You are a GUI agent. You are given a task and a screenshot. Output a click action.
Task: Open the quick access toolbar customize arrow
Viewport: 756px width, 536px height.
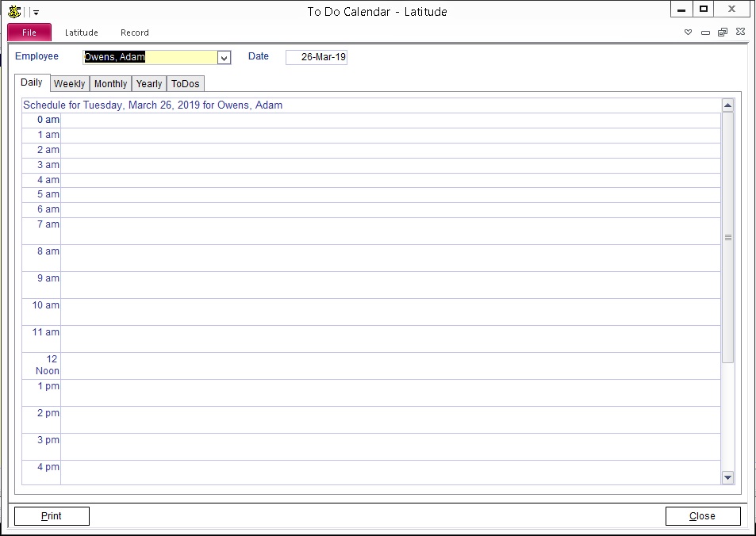[x=36, y=13]
